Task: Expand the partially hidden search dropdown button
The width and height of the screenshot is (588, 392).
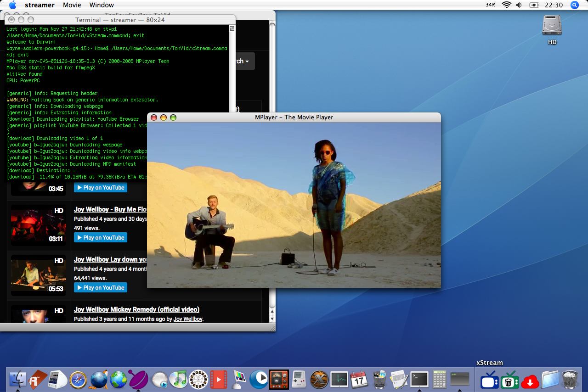Action: point(245,61)
